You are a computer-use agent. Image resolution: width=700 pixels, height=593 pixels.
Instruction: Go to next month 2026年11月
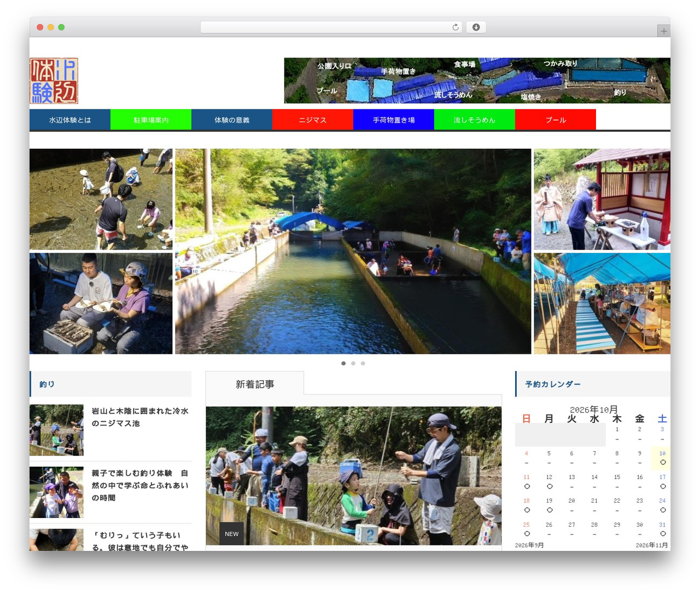click(x=652, y=545)
